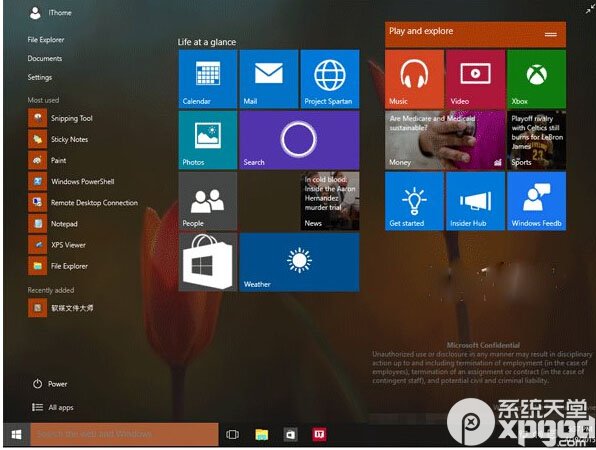Screen dimensions: 596x450
Task: Open the Photos tile
Action: tap(208, 140)
